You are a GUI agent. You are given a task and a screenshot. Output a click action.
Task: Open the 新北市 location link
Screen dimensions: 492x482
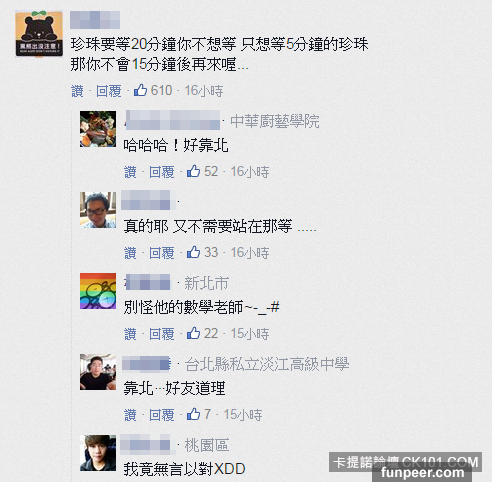click(x=206, y=283)
